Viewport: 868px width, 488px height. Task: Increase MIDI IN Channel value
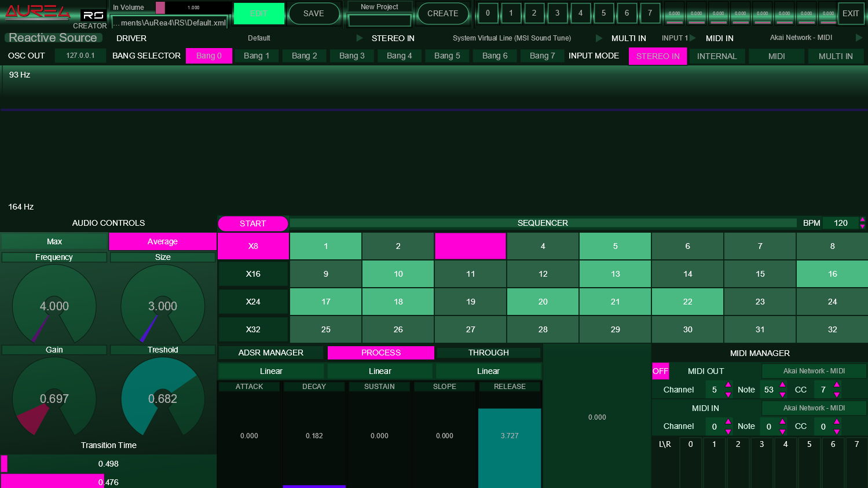[728, 421]
